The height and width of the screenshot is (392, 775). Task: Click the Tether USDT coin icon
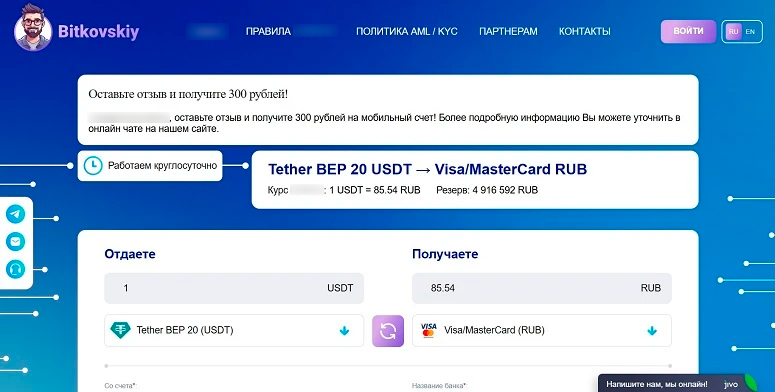[120, 330]
